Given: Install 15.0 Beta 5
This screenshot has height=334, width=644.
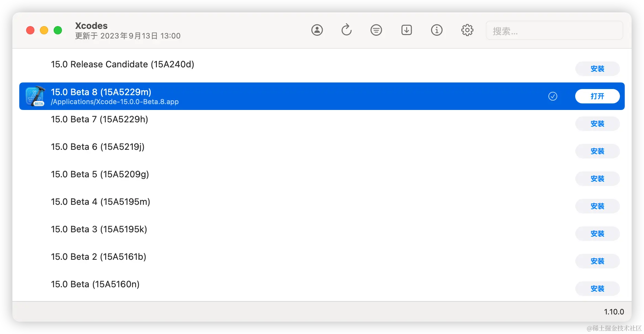Looking at the screenshot, I should (x=597, y=179).
